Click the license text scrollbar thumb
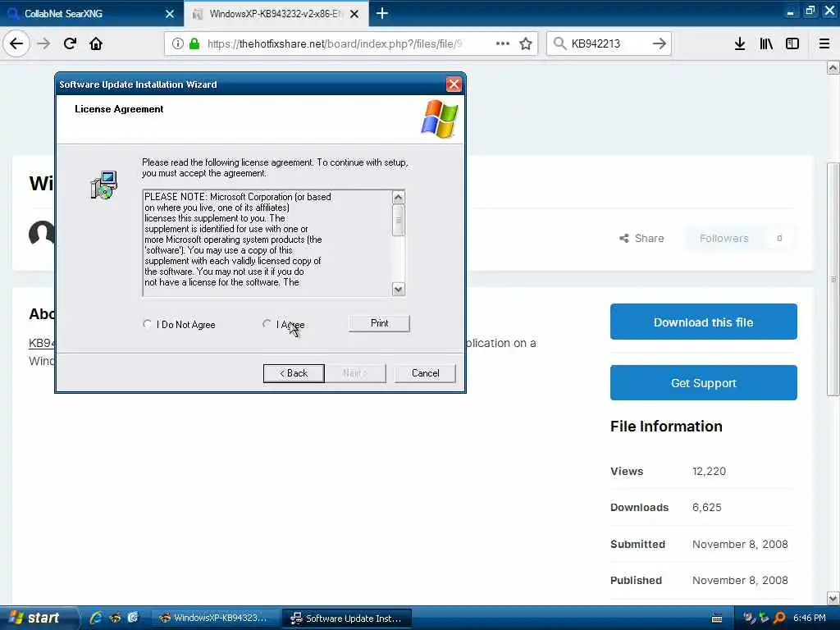 398,220
